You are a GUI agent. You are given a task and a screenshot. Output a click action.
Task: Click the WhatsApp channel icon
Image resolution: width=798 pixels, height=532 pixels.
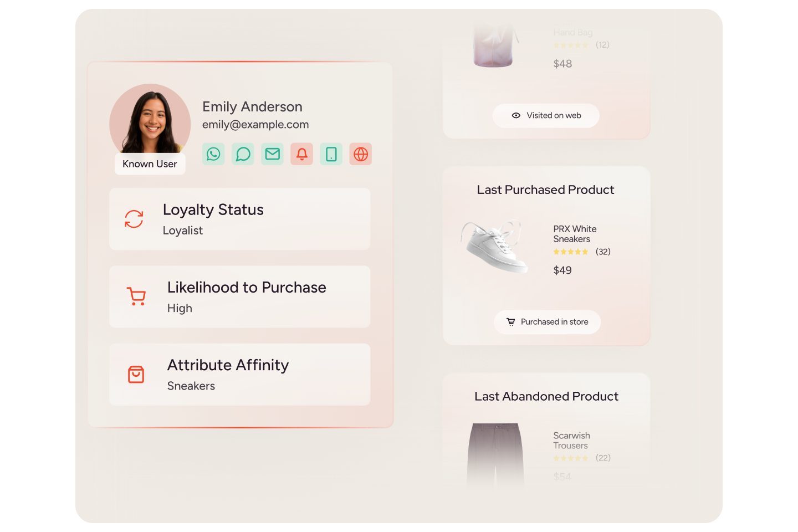coord(213,154)
